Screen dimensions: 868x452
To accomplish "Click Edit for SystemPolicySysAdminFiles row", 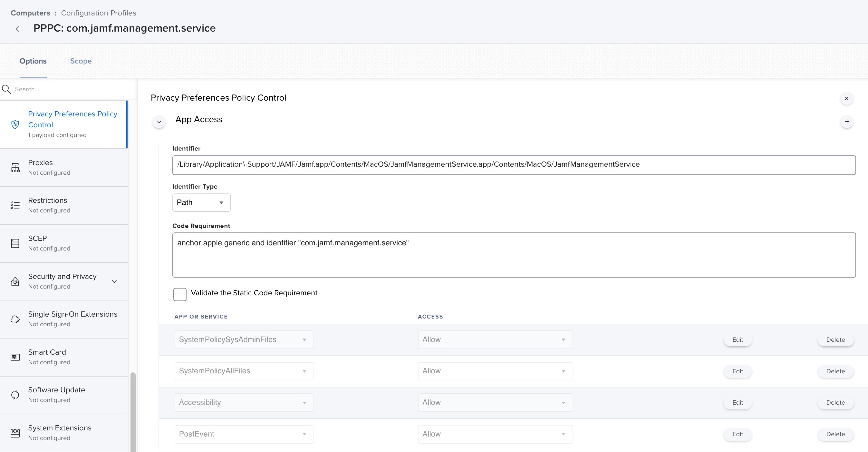I will (738, 340).
